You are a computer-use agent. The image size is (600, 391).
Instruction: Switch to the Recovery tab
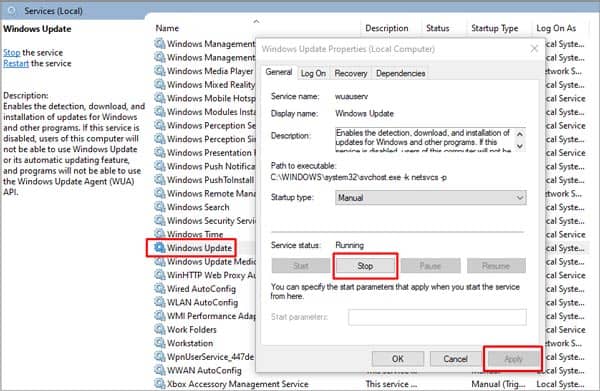coord(351,73)
